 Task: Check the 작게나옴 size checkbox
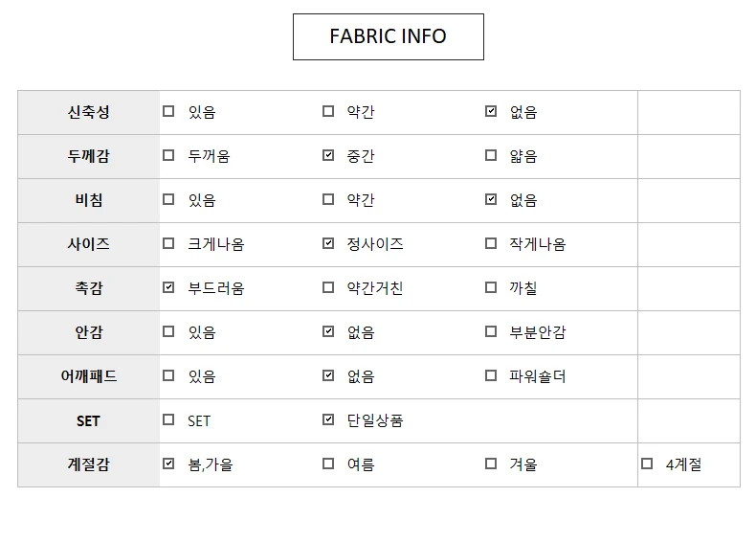[x=491, y=243]
